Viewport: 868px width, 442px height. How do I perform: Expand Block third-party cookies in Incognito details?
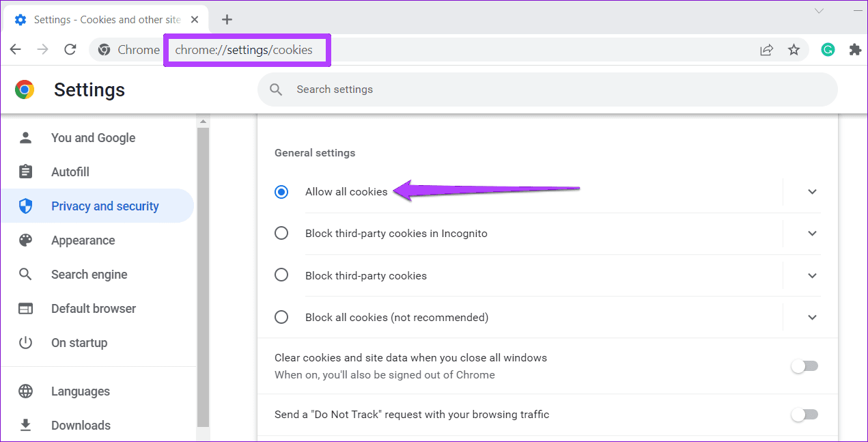pos(812,234)
